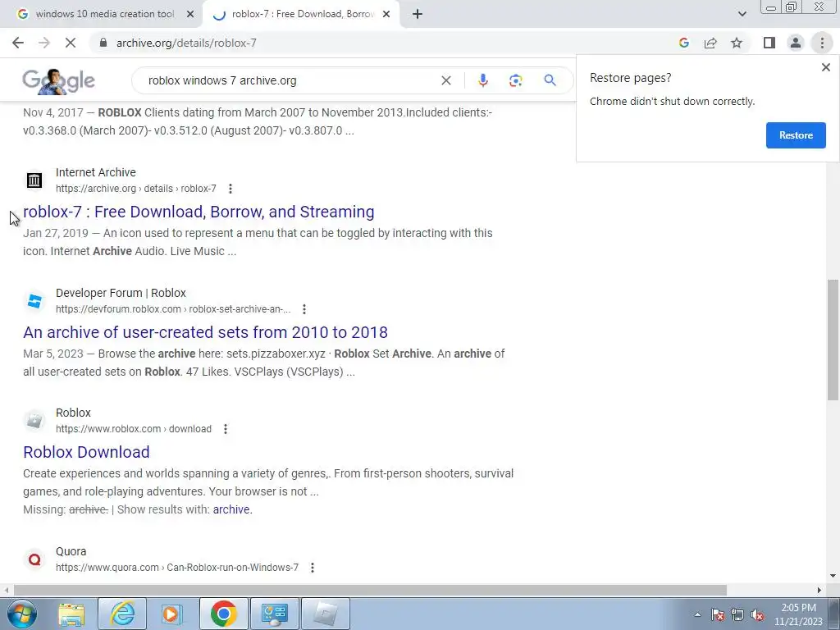Start a voice search with microphone
The width and height of the screenshot is (840, 630).
[x=482, y=80]
